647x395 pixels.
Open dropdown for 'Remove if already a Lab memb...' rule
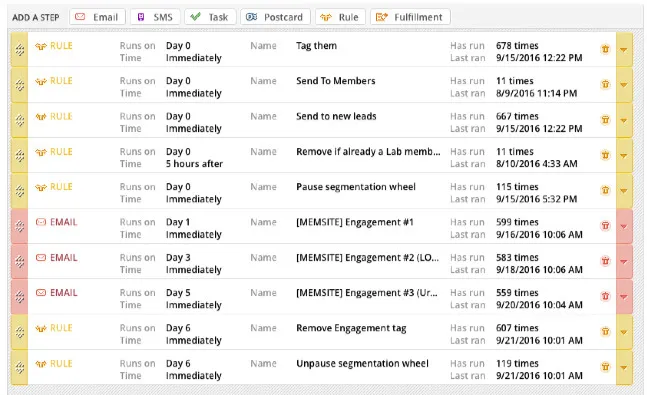click(x=624, y=156)
